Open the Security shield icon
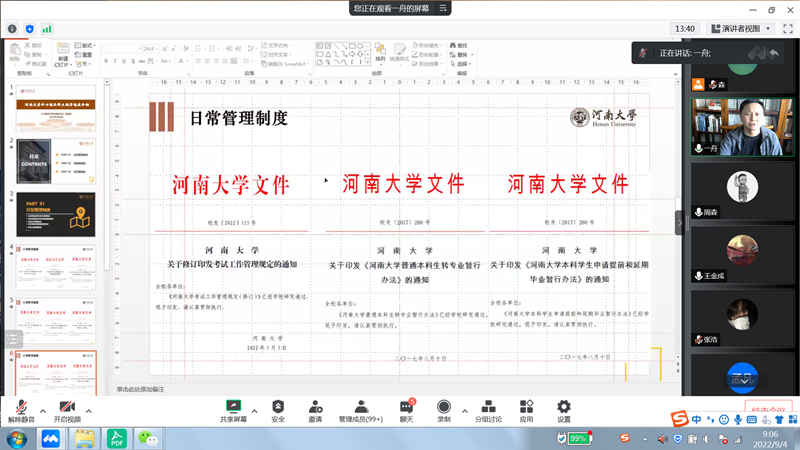This screenshot has height=450, width=800. click(278, 408)
